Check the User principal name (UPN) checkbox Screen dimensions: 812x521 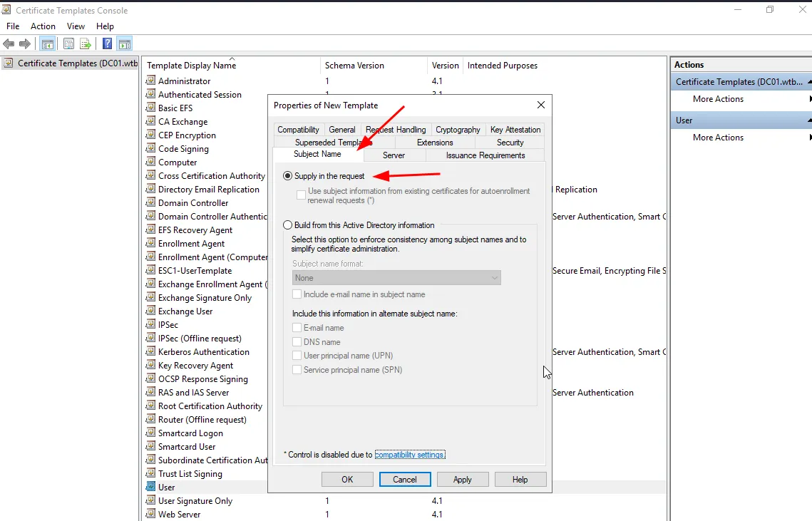pyautogui.click(x=297, y=356)
